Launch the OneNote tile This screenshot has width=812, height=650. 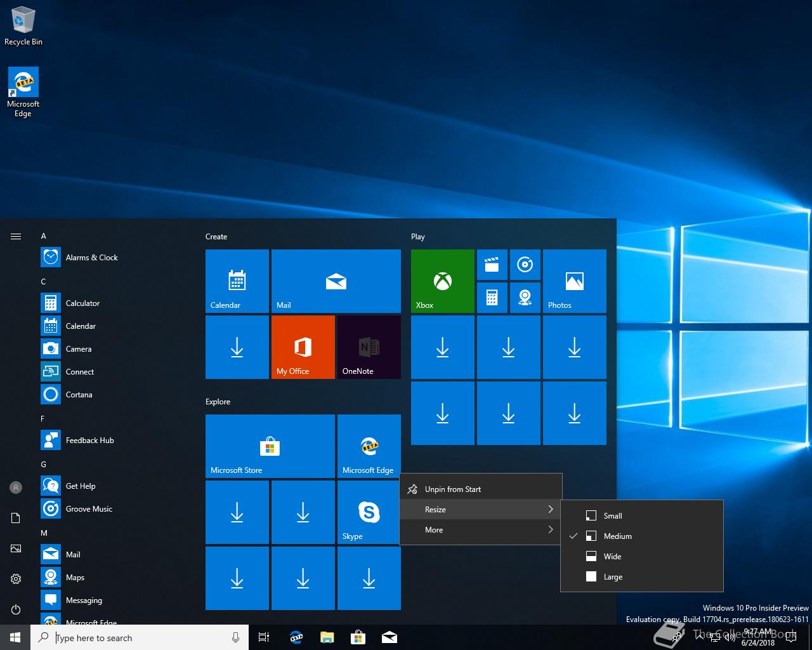click(x=369, y=347)
